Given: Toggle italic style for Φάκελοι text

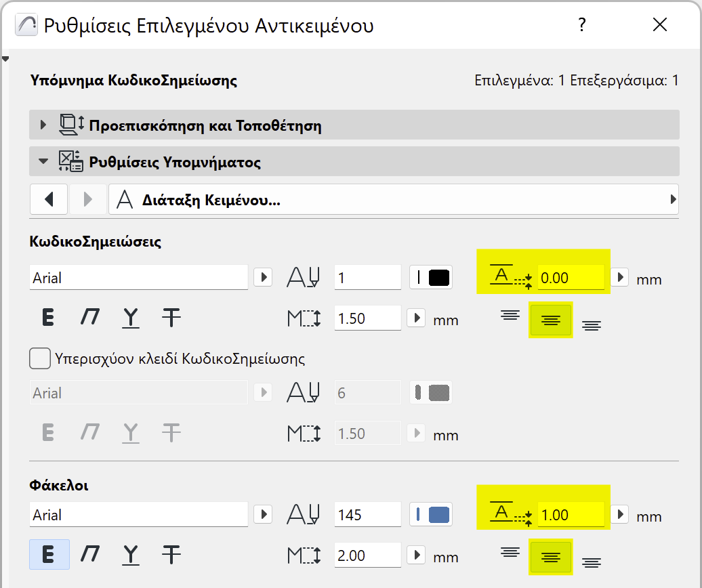Looking at the screenshot, I should coord(89,555).
